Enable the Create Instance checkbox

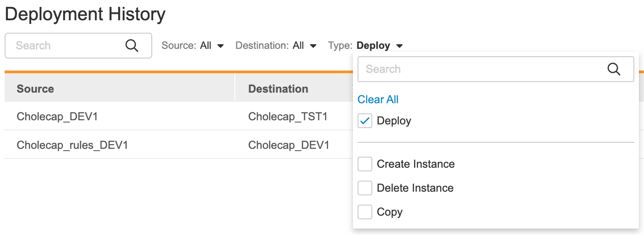365,164
